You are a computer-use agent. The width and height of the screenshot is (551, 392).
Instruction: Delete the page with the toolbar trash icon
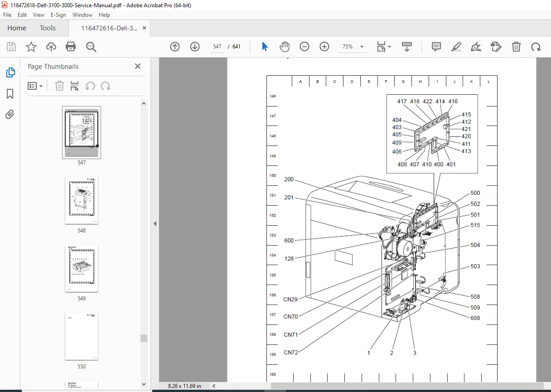click(x=516, y=47)
